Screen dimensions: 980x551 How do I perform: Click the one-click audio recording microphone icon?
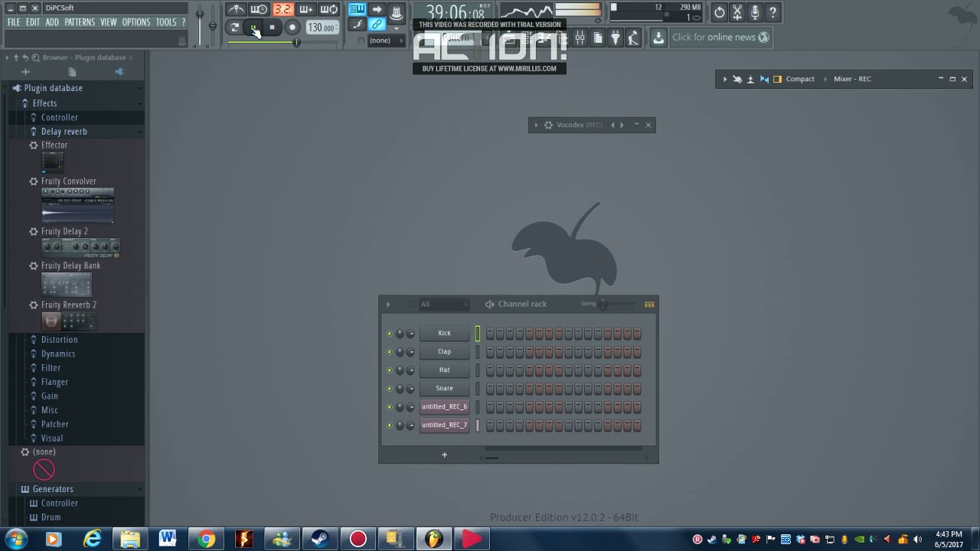click(x=755, y=12)
